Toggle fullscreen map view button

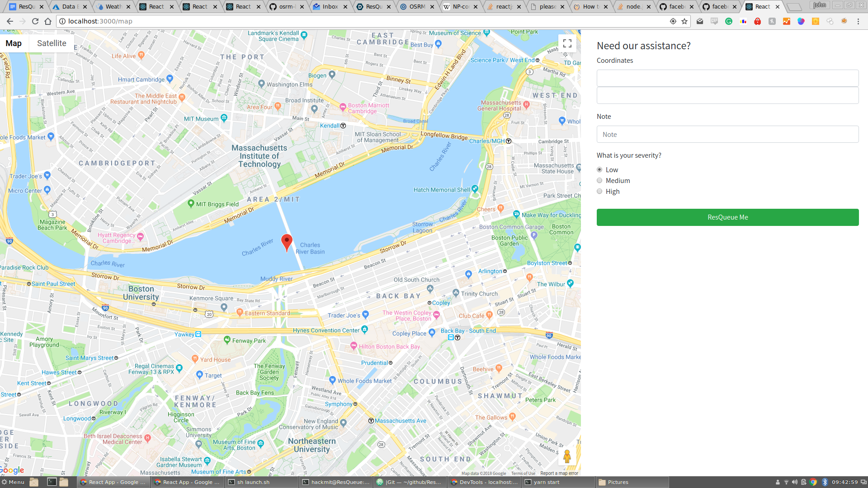pos(567,43)
